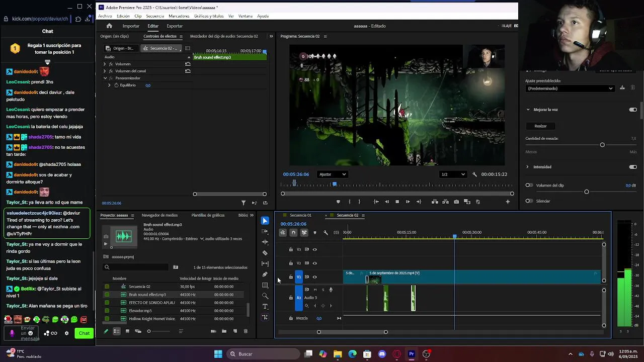The image size is (644, 362).
Task: Toggle V3 track output eye
Action: (315, 249)
